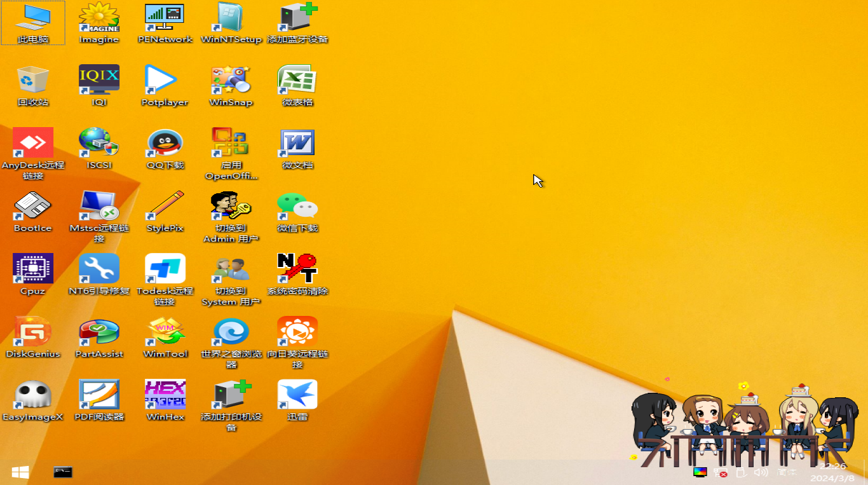Click the USB safely remove tray icon

[741, 472]
